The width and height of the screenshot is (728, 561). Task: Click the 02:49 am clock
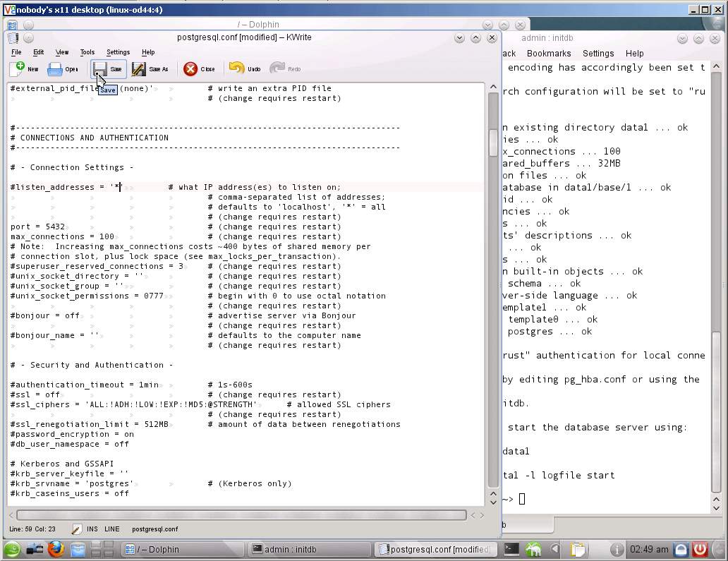649,550
